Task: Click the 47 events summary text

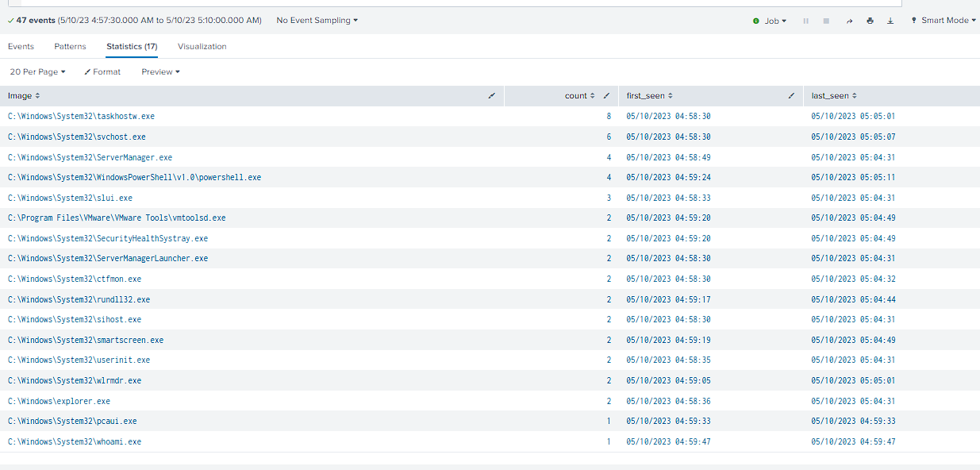Action: tap(135, 21)
